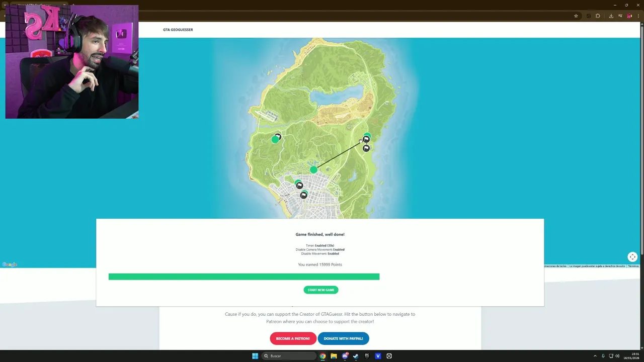Screen dimensions: 644x362
Task: Open the media controls icon in Chrome toolbar
Action: point(620,16)
